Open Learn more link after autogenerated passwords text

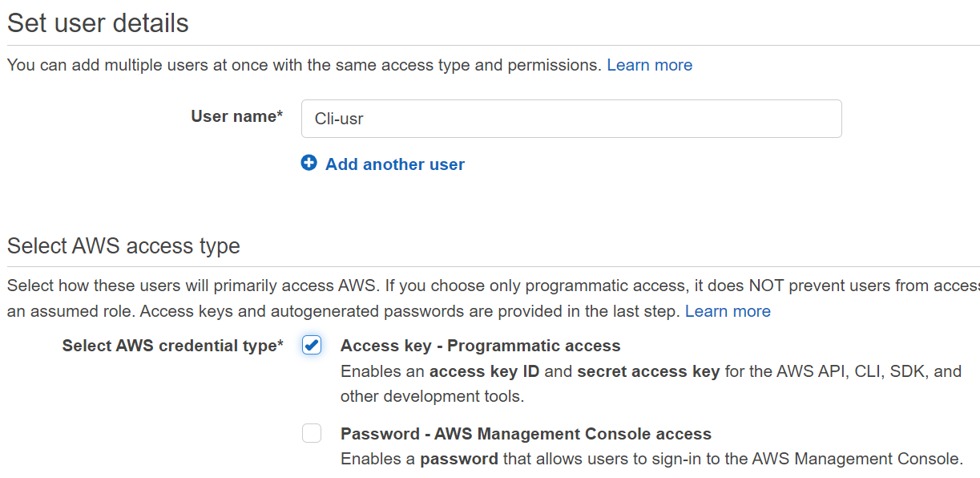[728, 311]
